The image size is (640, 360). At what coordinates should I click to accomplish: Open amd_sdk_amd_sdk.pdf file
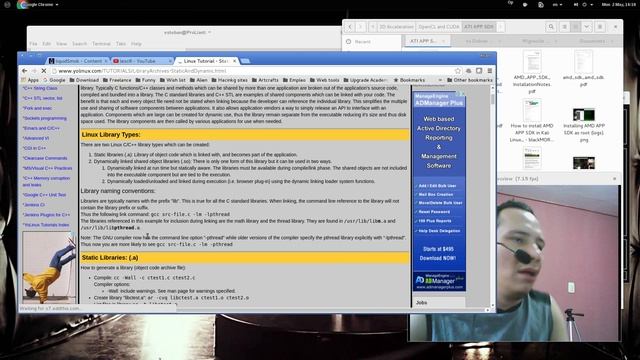(583, 69)
